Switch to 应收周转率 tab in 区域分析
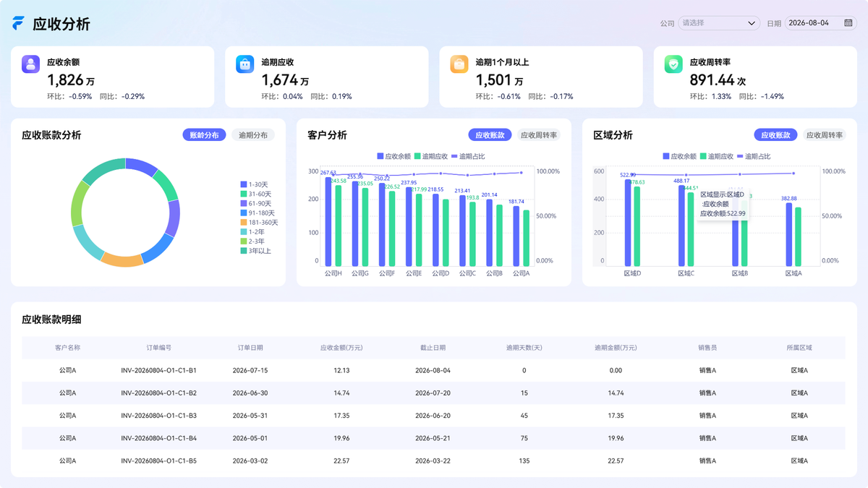This screenshot has height=488, width=868. click(825, 135)
